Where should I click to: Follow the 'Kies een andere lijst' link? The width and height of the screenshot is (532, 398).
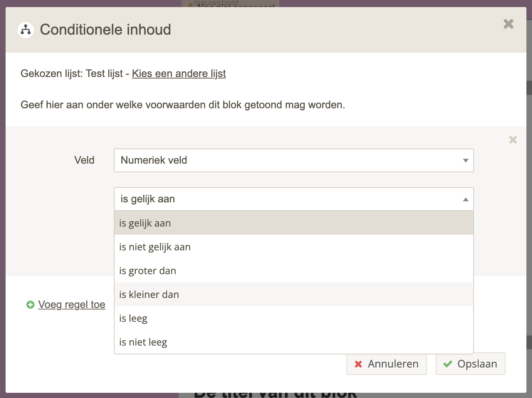pyautogui.click(x=179, y=74)
